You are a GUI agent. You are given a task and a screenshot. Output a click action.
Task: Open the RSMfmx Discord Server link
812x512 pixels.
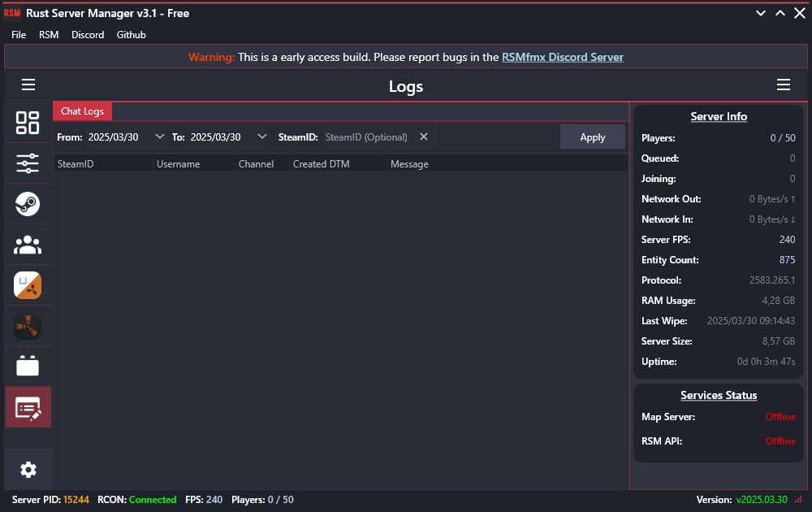click(563, 57)
